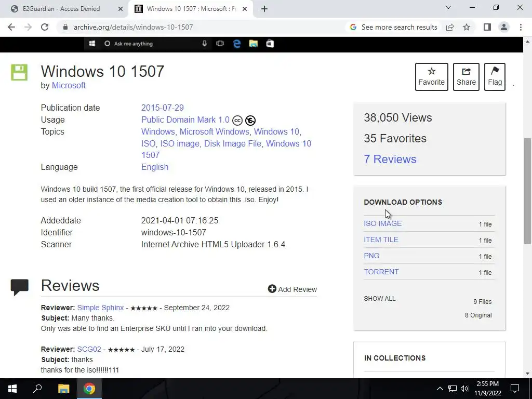Expand the tab search chevron
Viewport: 532px width, 399px height.
click(448, 7)
